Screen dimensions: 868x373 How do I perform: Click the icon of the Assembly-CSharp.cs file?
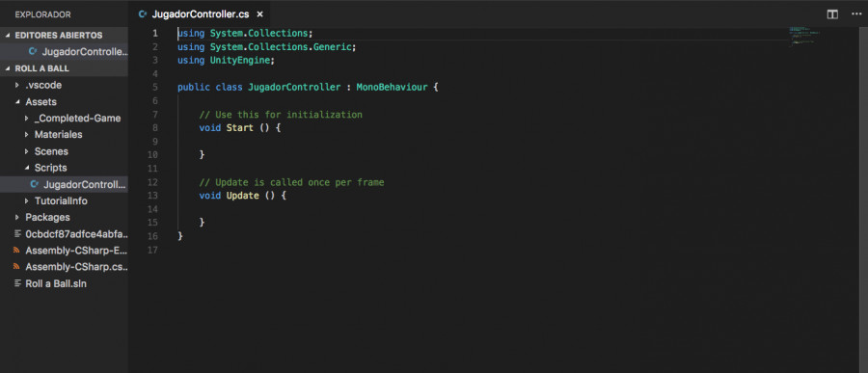point(16,267)
